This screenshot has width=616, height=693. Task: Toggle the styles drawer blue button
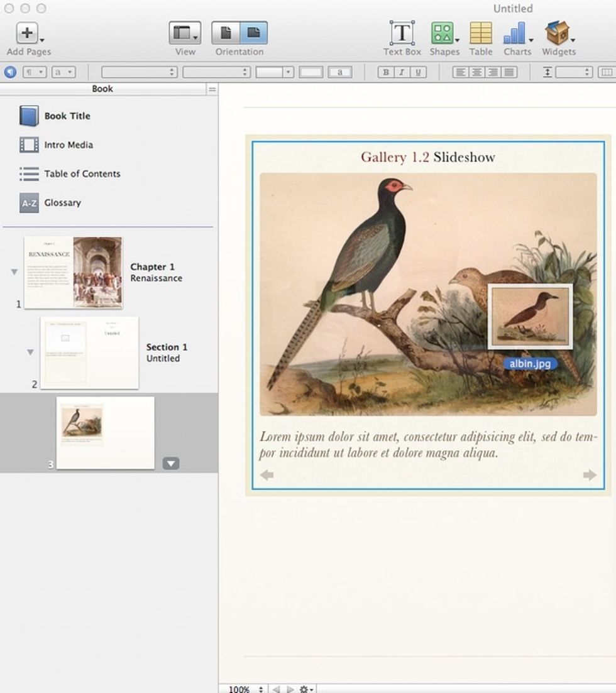point(10,72)
